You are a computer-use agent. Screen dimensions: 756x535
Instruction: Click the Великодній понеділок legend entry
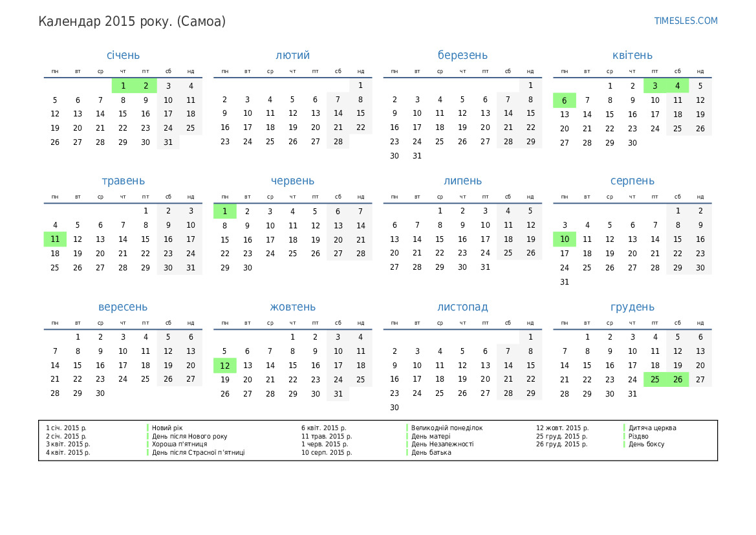[x=447, y=428]
